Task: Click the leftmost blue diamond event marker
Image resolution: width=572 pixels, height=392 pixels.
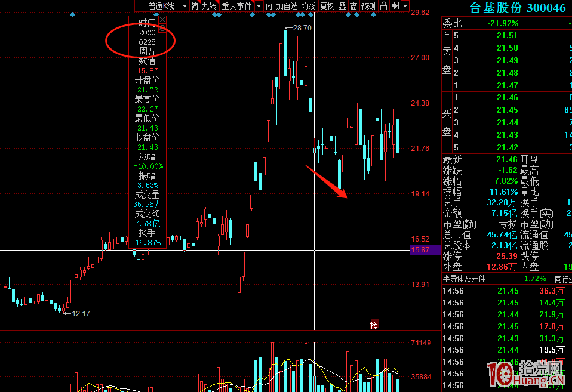Action: (73, 14)
